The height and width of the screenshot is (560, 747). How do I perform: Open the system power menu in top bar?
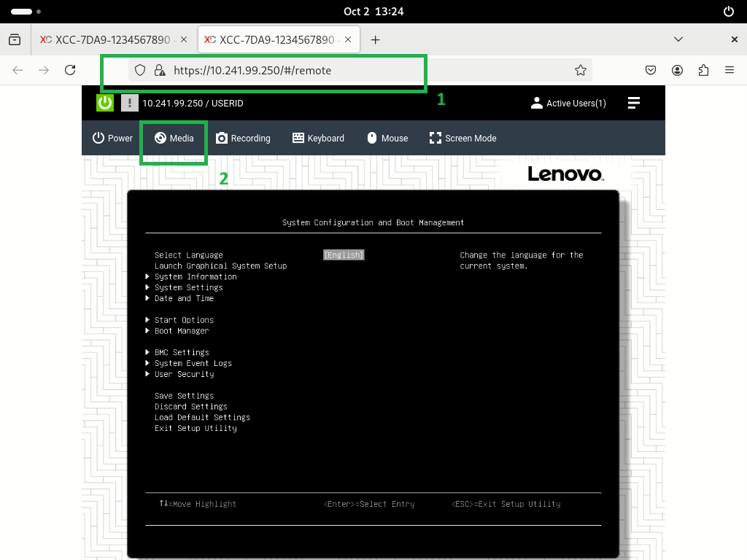tap(728, 12)
